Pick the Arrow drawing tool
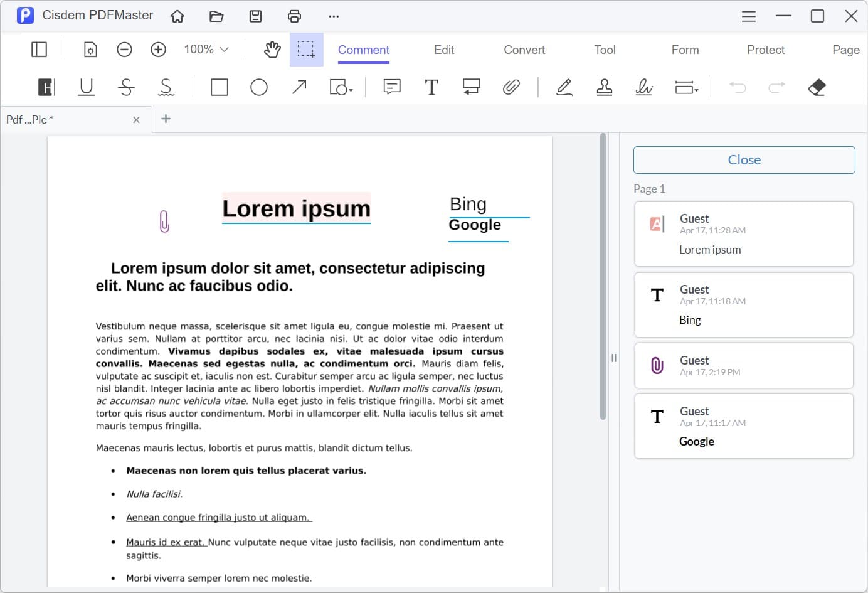868x593 pixels. click(x=299, y=87)
